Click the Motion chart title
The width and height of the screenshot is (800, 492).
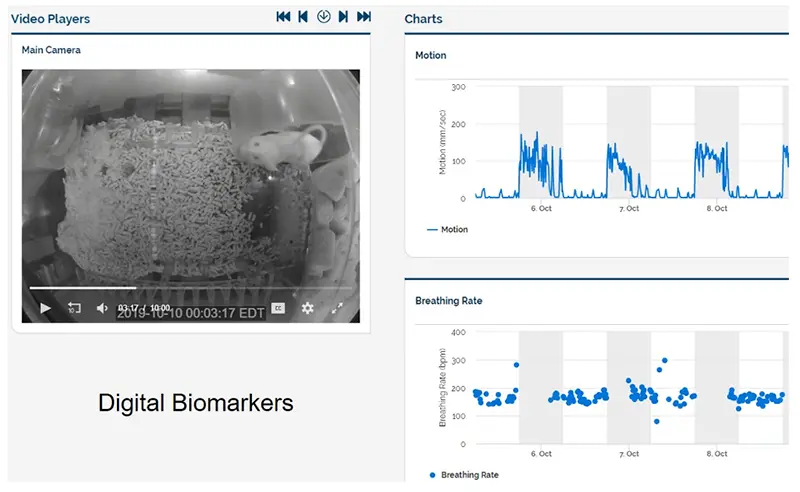[x=430, y=55]
